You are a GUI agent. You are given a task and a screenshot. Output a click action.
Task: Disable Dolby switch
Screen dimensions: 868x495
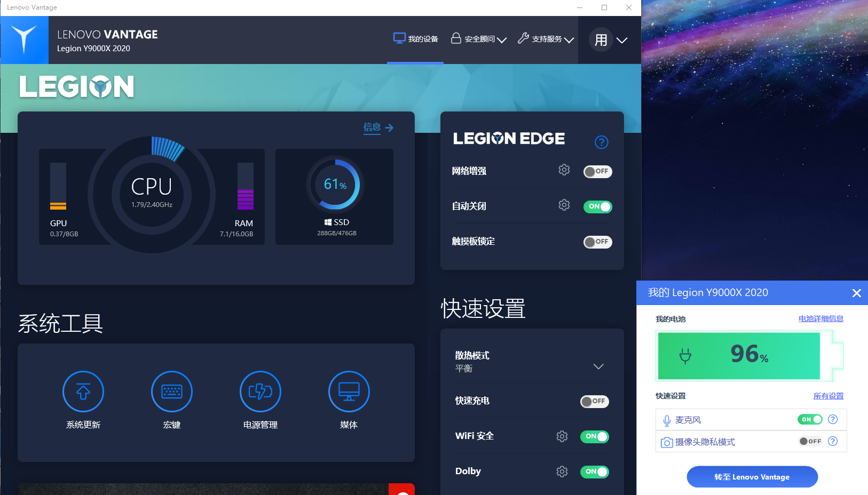(595, 472)
